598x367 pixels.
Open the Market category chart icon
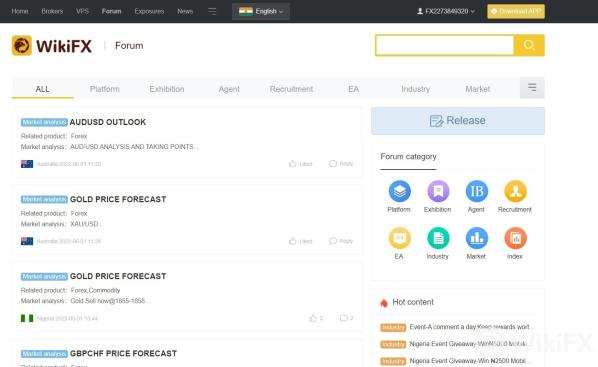pyautogui.click(x=477, y=238)
